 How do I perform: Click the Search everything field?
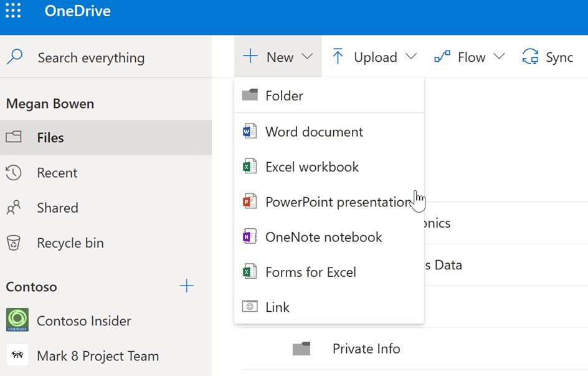click(x=106, y=57)
